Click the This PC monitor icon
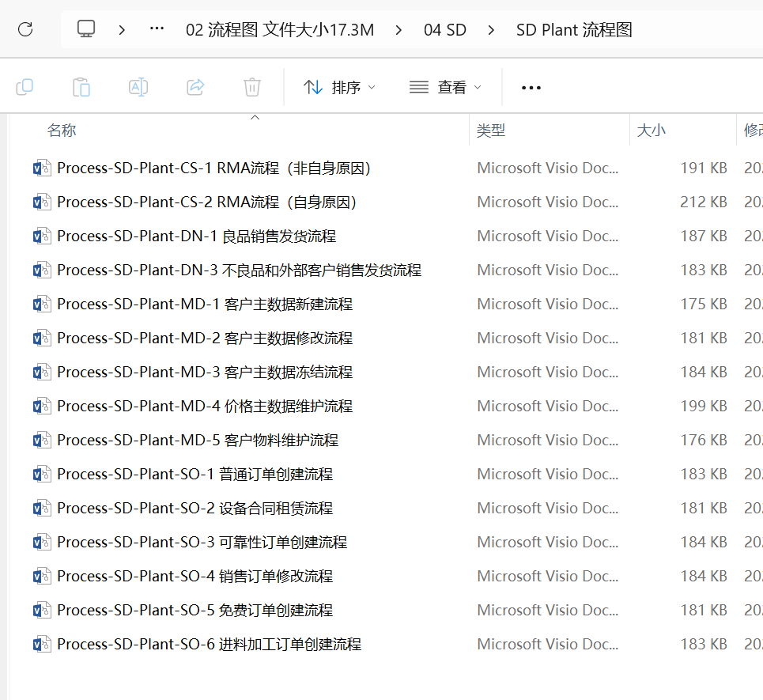The image size is (763, 700). [86, 30]
